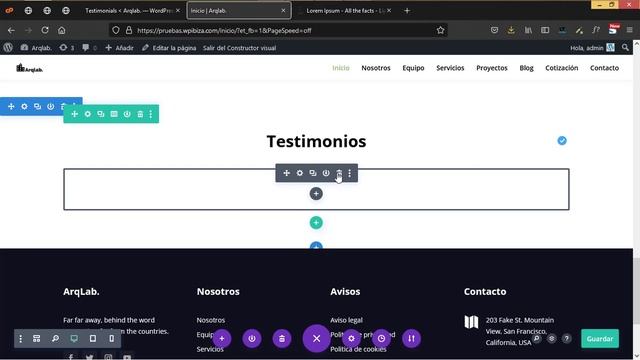This screenshot has height=360, width=640.
Task: Open Servicios navigation item
Action: pyautogui.click(x=450, y=68)
